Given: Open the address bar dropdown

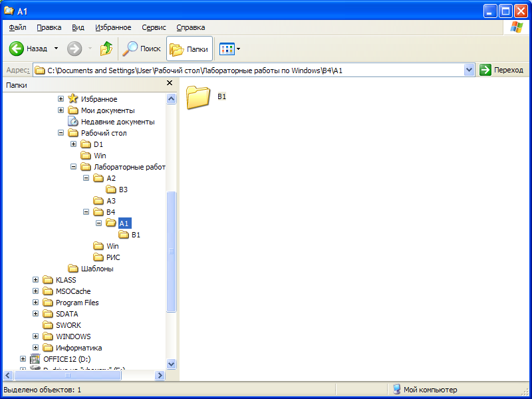Looking at the screenshot, I should click(469, 70).
